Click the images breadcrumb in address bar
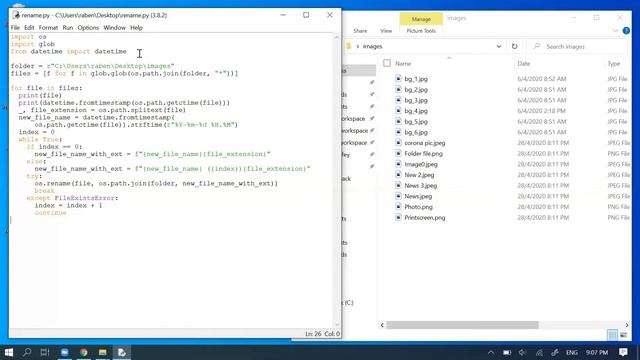This screenshot has width=640, height=360. pyautogui.click(x=372, y=47)
